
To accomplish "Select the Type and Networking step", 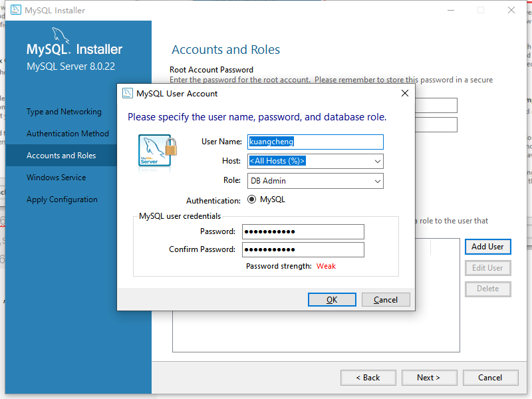I will click(x=63, y=111).
